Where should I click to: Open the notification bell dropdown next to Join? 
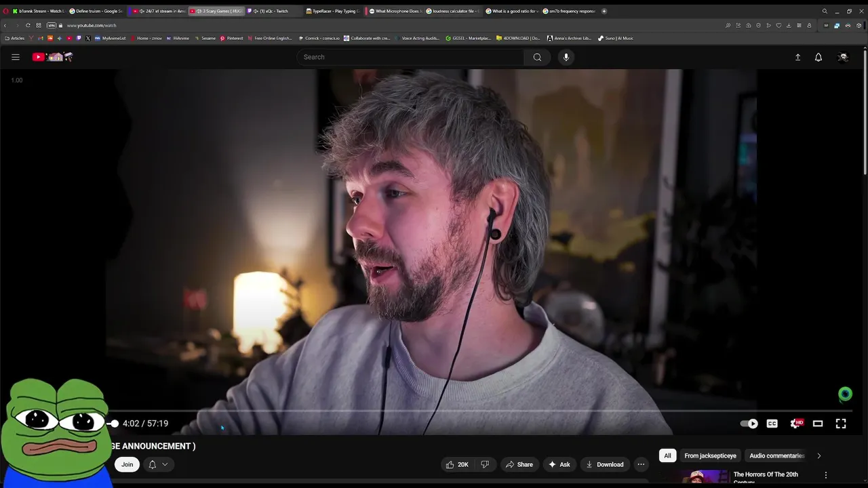[158, 464]
